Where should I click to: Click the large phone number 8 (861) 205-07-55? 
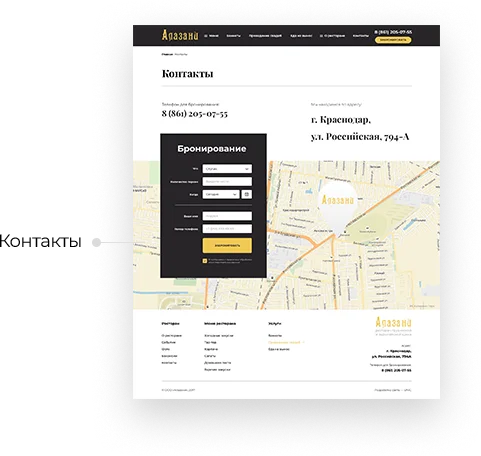pos(195,114)
